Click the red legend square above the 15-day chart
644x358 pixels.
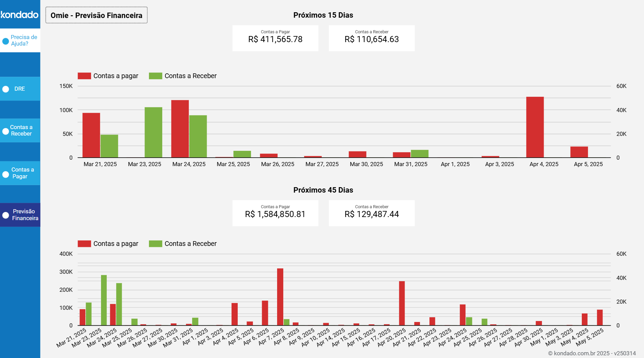84,75
